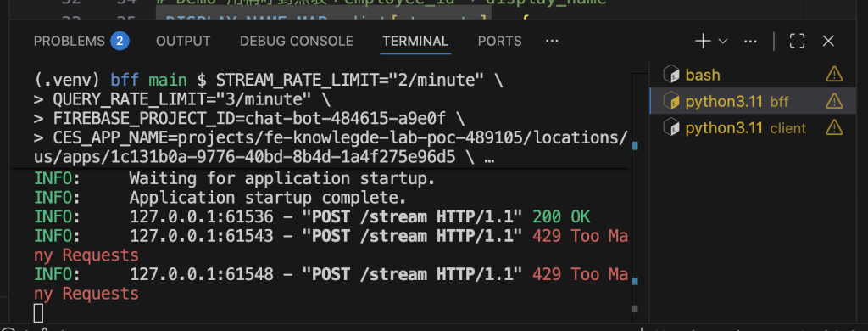This screenshot has height=331, width=868.
Task: Select the python3.11 client terminal
Action: coord(753,128)
